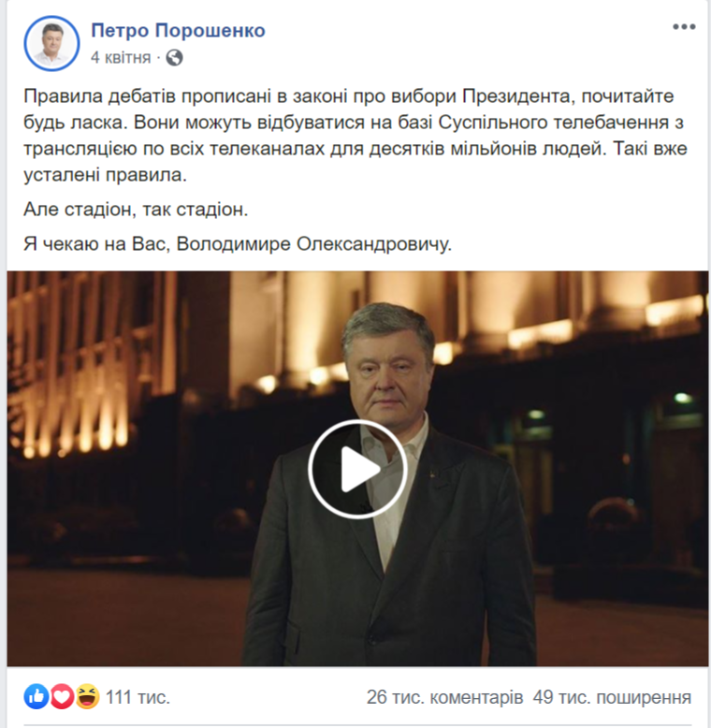Open Петро Порошенко's profile picture
Screen dimensions: 711x728
click(51, 44)
